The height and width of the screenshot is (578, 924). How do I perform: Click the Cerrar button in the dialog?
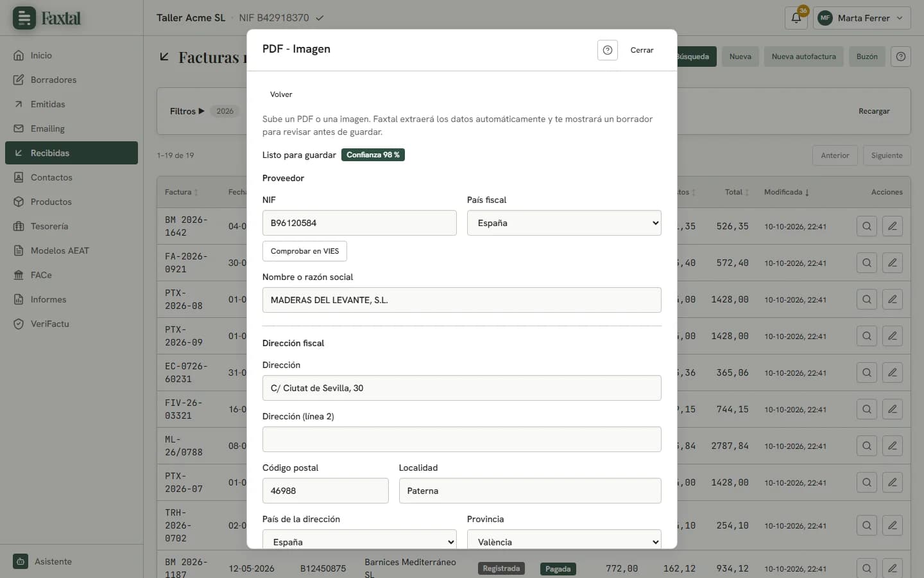(x=642, y=50)
